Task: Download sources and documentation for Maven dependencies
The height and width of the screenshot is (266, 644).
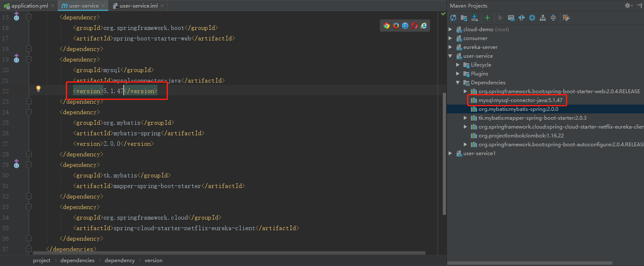Action: [x=475, y=18]
